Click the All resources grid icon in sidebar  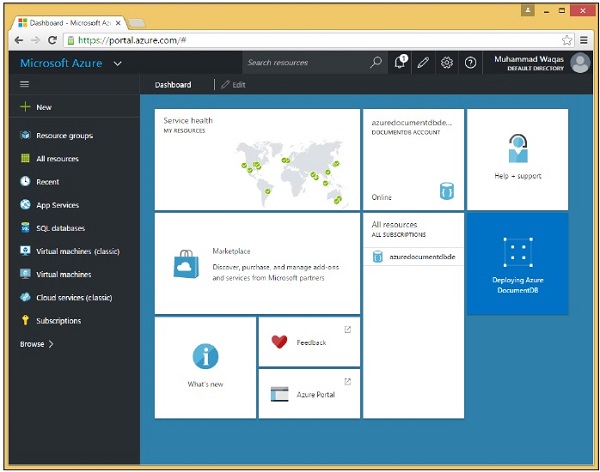click(x=25, y=158)
